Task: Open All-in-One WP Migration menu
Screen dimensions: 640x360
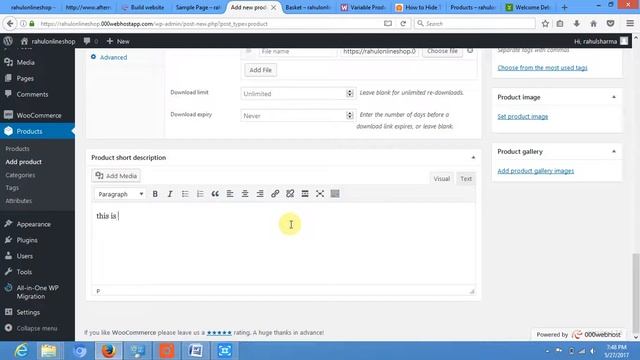Action: coord(37,292)
